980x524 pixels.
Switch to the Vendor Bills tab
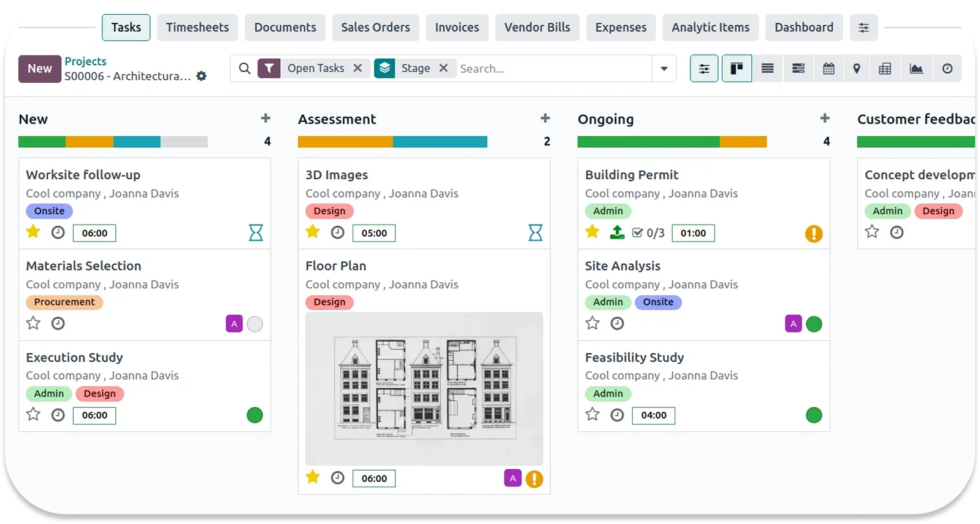pos(537,28)
